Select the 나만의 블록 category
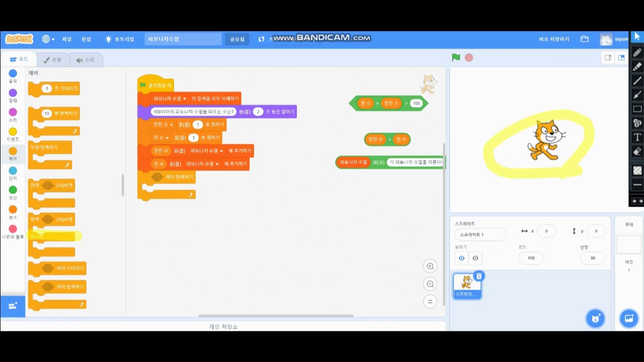644x362 pixels. [13, 232]
